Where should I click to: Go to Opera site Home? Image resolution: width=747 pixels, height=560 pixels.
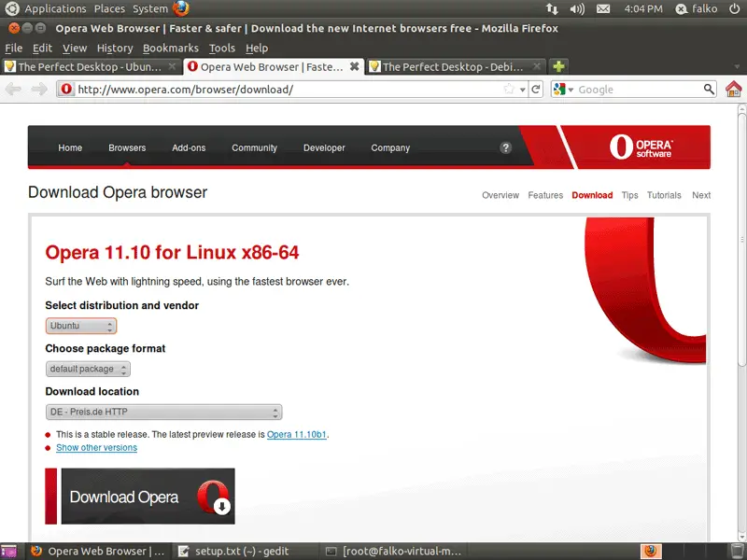(x=70, y=147)
